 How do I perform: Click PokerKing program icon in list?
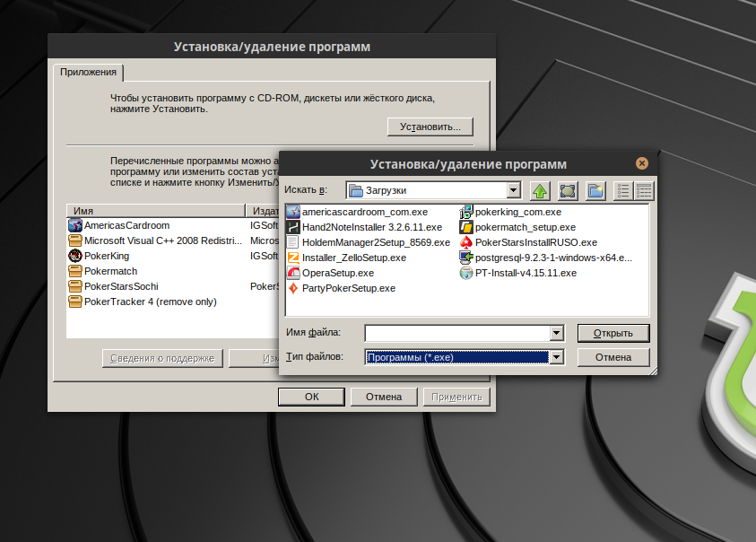tap(75, 256)
